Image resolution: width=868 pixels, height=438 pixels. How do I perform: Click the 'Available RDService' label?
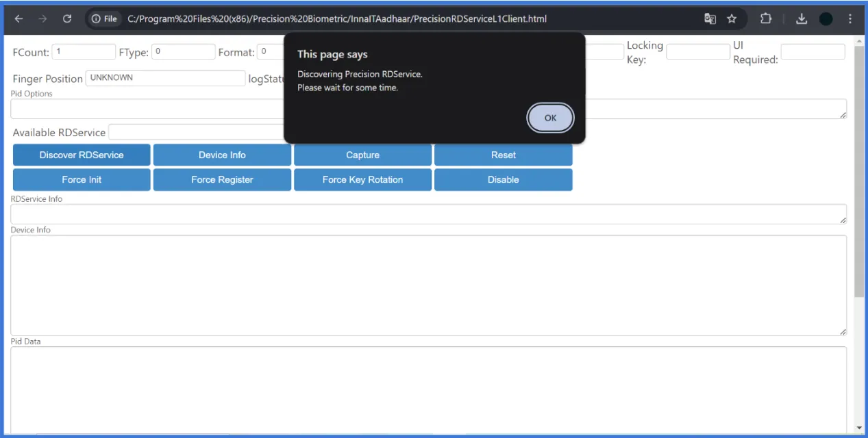pos(59,132)
